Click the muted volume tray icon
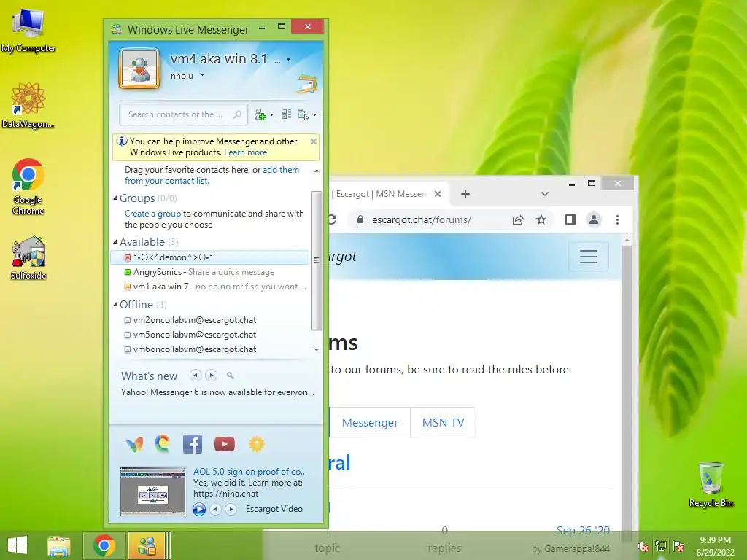The image size is (747, 560). point(642,546)
